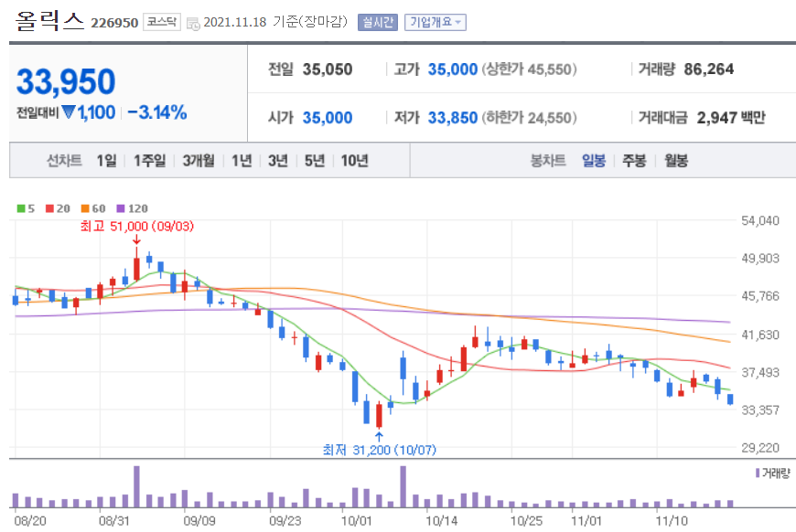Click the 실시간 real-time button
The height and width of the screenshot is (532, 796).
(x=378, y=22)
